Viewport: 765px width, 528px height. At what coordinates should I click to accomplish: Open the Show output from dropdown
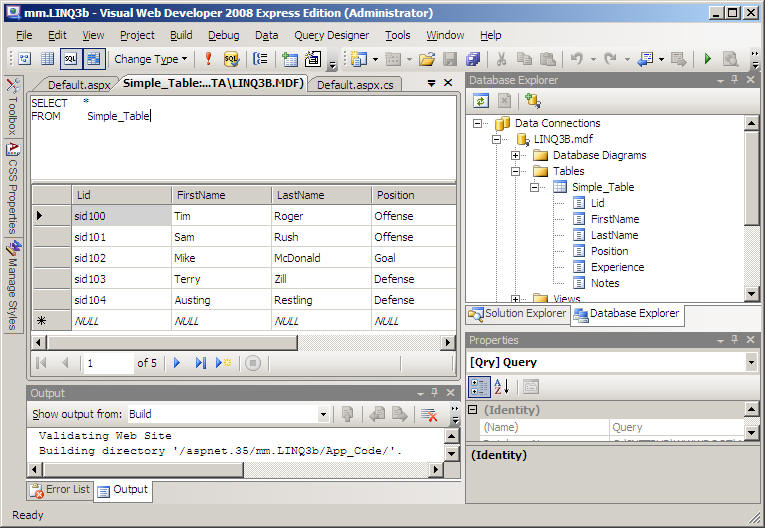point(322,414)
